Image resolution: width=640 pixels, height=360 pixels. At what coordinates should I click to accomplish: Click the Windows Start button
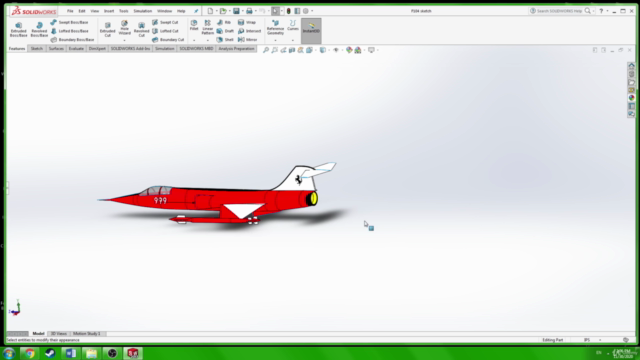pyautogui.click(x=9, y=353)
